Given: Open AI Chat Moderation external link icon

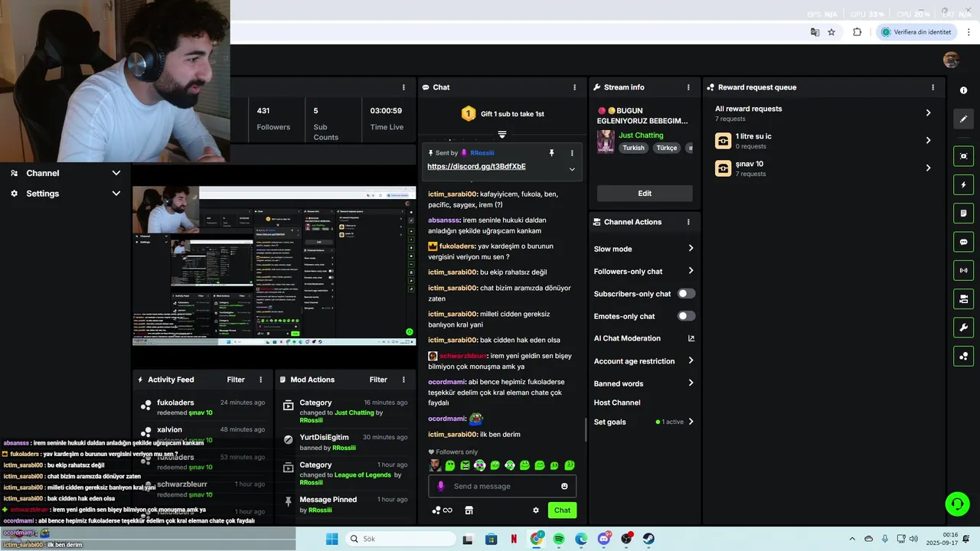Looking at the screenshot, I should click(x=691, y=338).
